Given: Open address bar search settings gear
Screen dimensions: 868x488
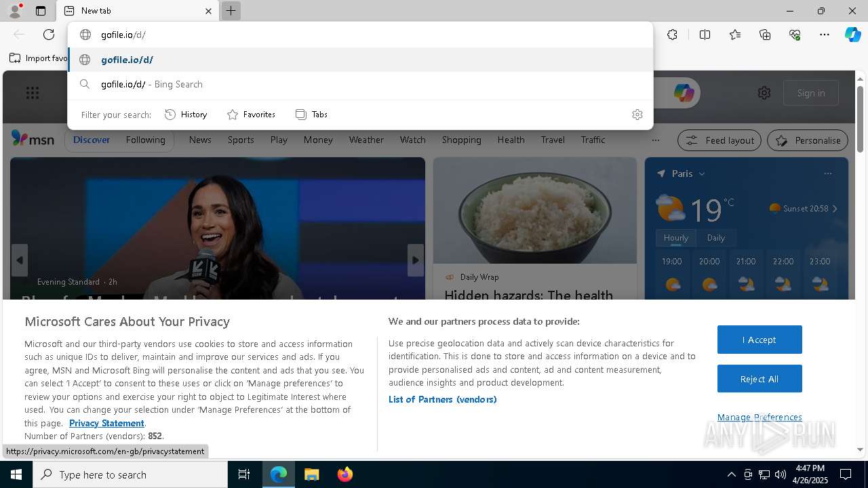Looking at the screenshot, I should pyautogui.click(x=637, y=115).
